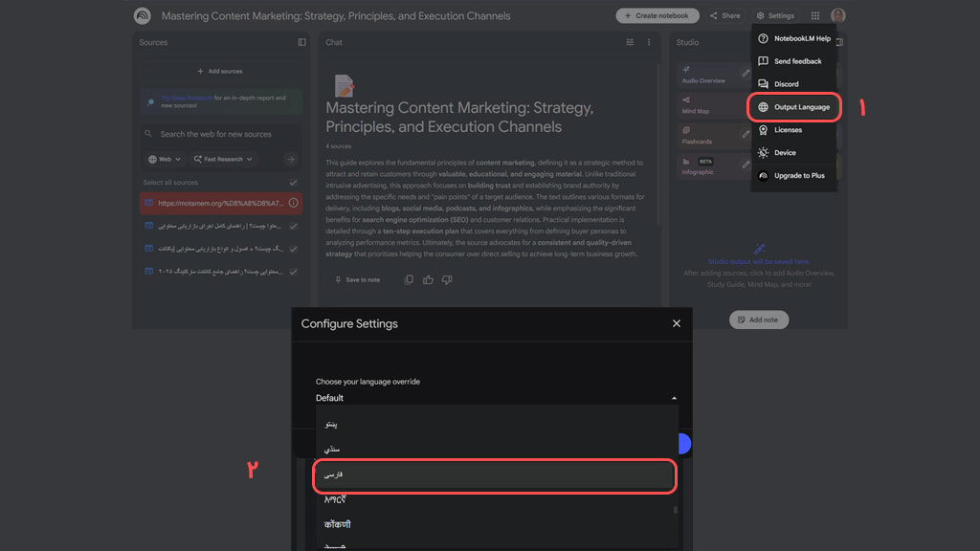Select Licenses menu item
The width and height of the screenshot is (980, 551).
(x=793, y=130)
